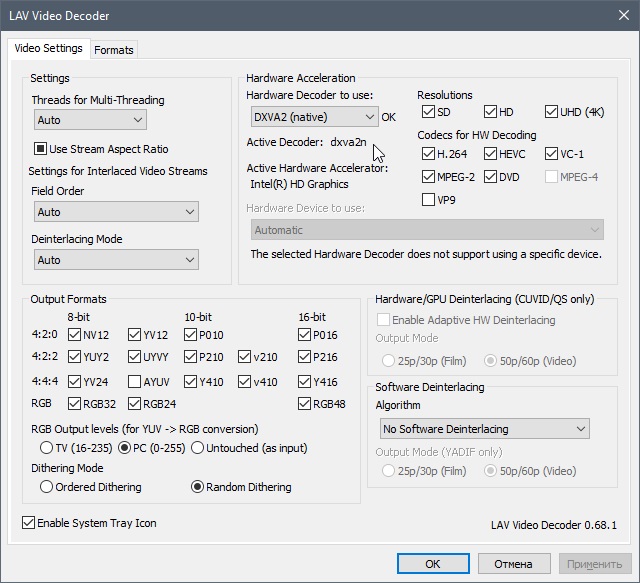Switch to the Formats tab

pos(113,49)
